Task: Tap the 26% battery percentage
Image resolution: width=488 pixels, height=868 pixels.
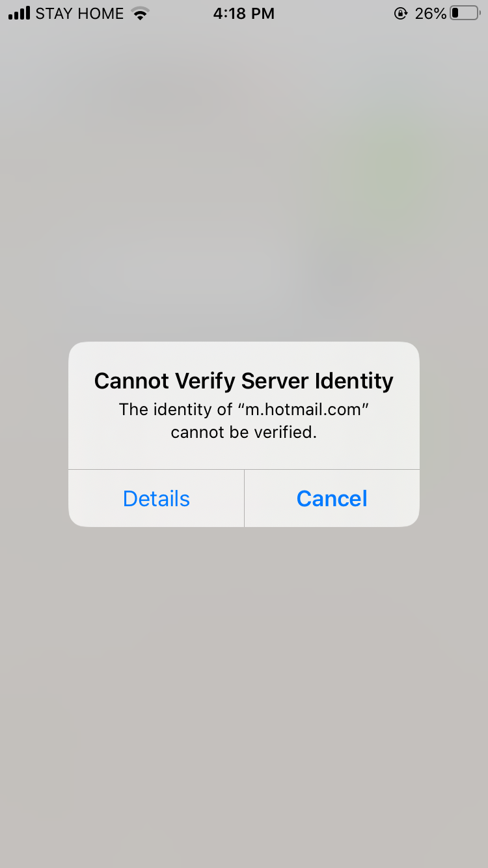Action: tap(431, 13)
